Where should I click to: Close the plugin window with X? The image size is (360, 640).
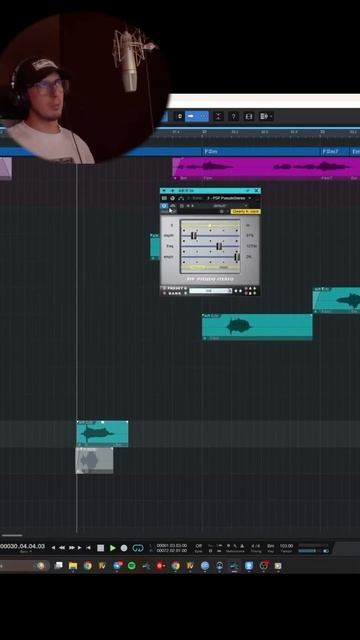[256, 191]
